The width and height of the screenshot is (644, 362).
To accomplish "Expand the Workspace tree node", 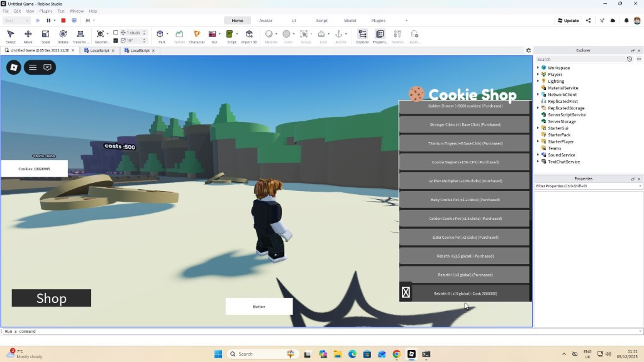I will [538, 68].
